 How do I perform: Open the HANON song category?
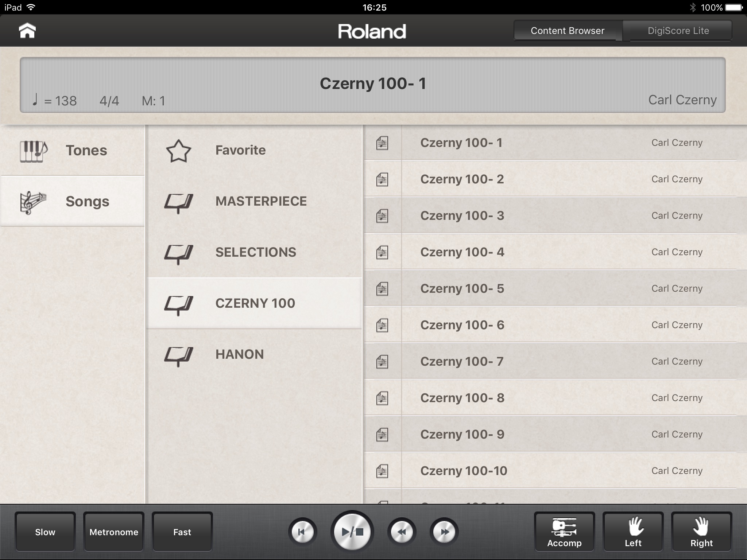239,354
